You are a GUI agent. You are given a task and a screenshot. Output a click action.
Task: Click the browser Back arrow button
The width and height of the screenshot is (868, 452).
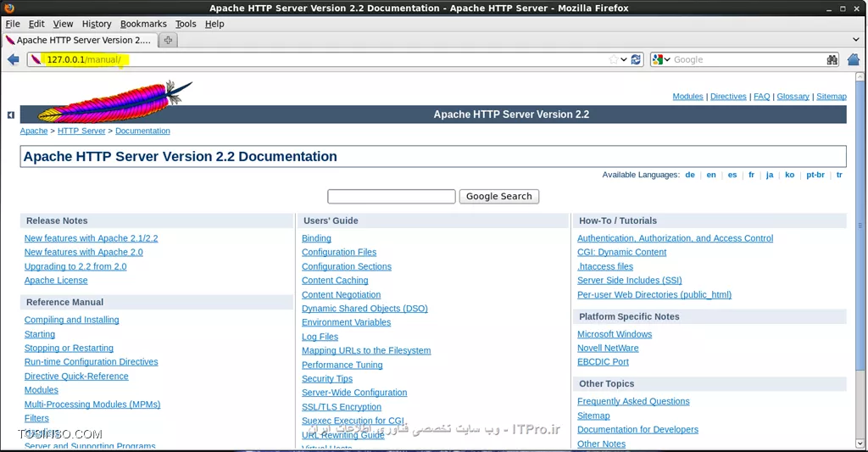[14, 59]
